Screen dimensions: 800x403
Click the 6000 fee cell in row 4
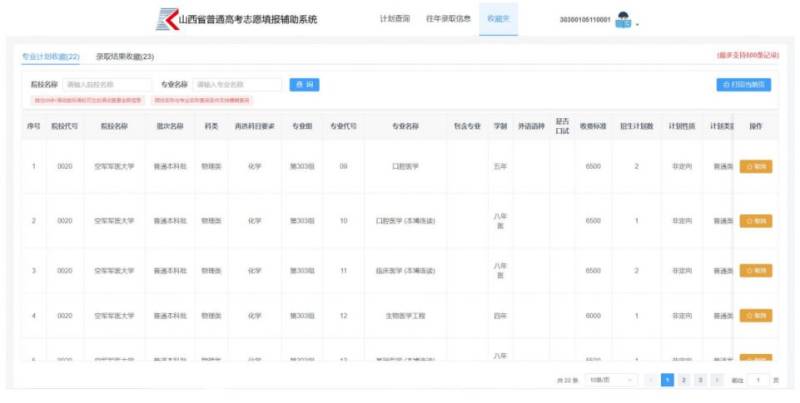[x=593, y=316]
